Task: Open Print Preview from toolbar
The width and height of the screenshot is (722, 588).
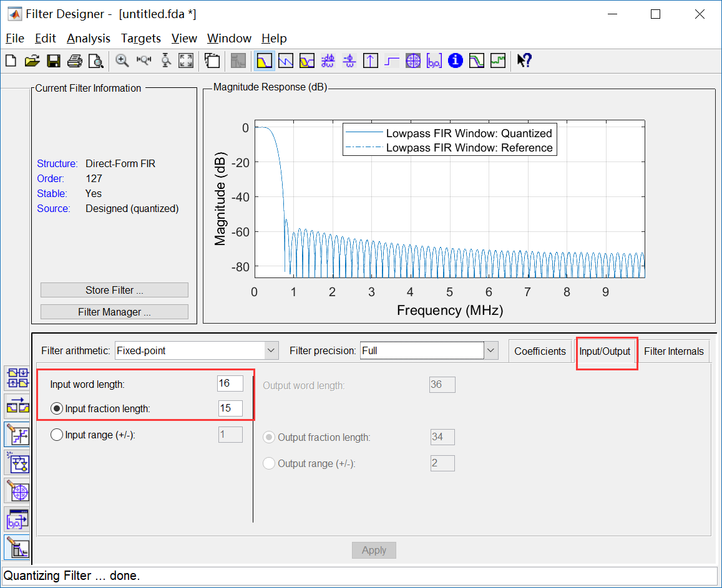Action: pos(95,60)
